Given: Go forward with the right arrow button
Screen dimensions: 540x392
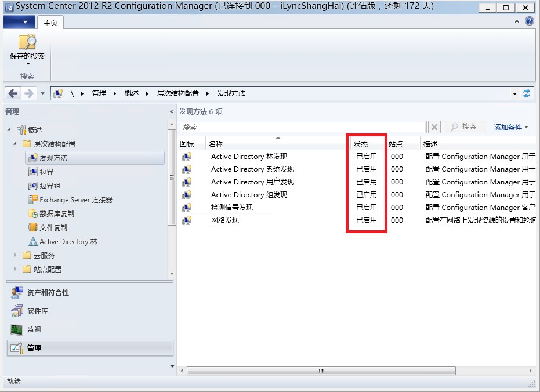Looking at the screenshot, I should [29, 93].
